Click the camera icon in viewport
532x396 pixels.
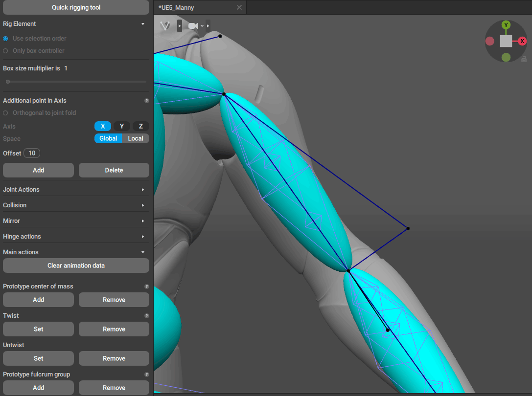(193, 26)
